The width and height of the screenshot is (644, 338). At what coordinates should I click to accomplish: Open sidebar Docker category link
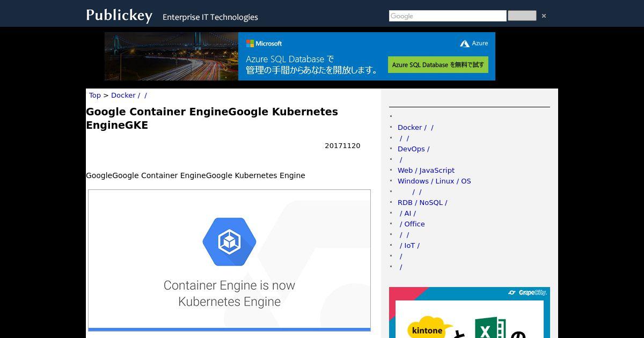415,127
